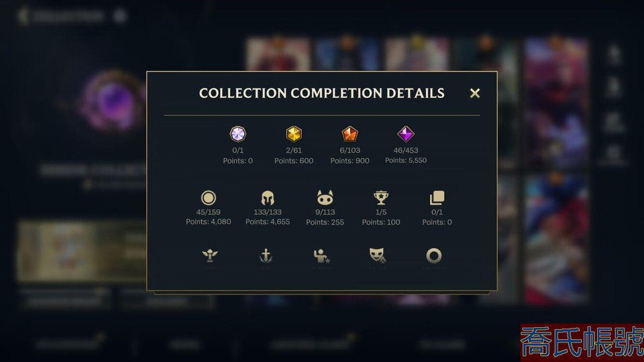Click the round coin icon showing 45/159
The width and height of the screenshot is (644, 362).
(x=208, y=198)
